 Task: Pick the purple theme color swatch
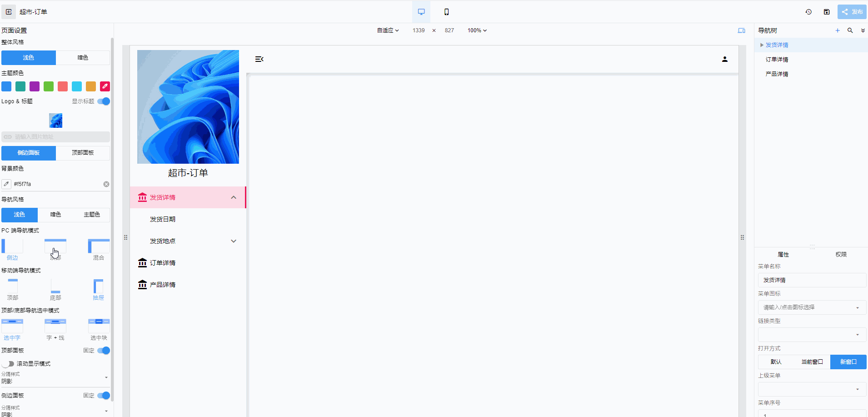click(x=35, y=86)
